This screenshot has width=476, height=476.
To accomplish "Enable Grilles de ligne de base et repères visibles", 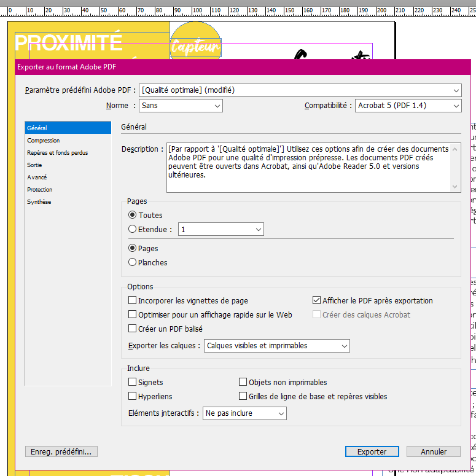I will pyautogui.click(x=243, y=396).
